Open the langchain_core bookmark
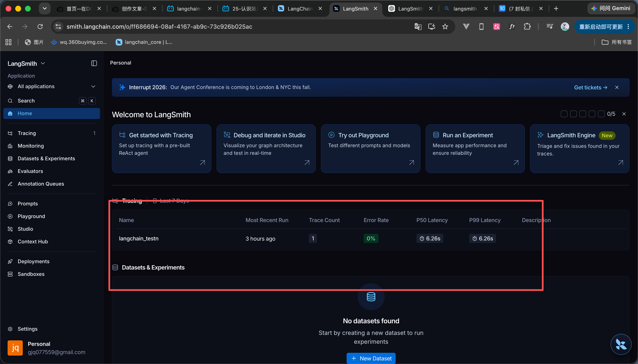Image resolution: width=638 pixels, height=364 pixels. [144, 42]
